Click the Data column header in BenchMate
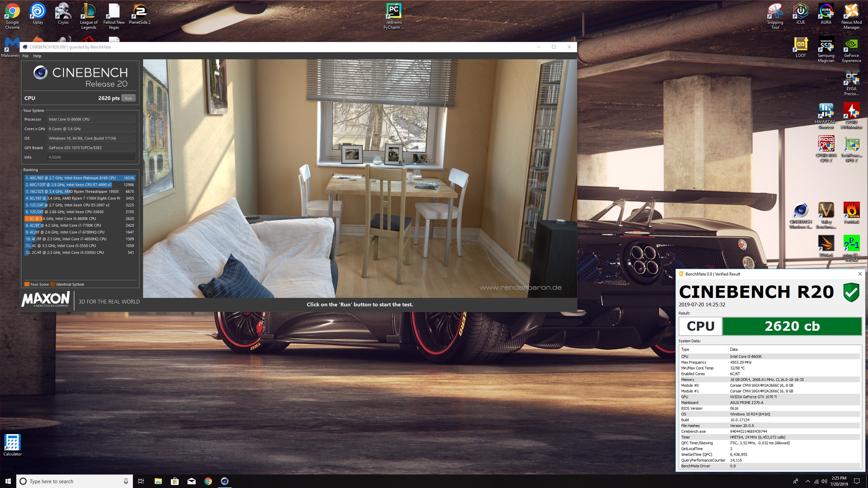 pyautogui.click(x=794, y=349)
